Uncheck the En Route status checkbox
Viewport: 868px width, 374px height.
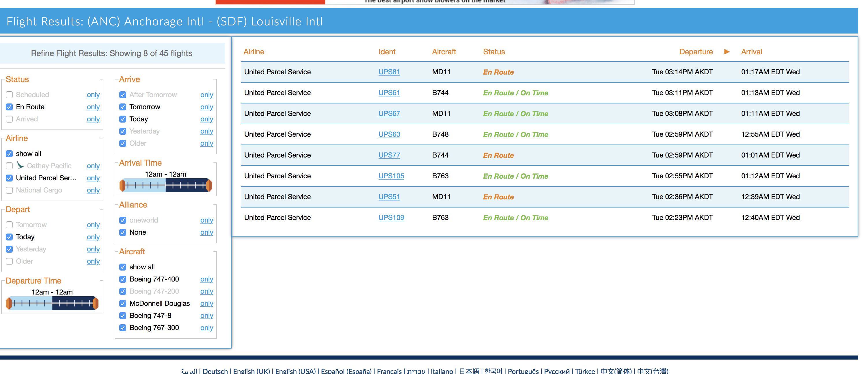[10, 107]
